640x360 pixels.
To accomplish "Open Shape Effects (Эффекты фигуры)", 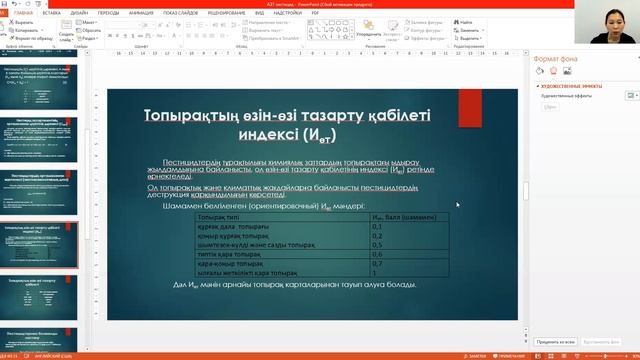I will (x=425, y=38).
